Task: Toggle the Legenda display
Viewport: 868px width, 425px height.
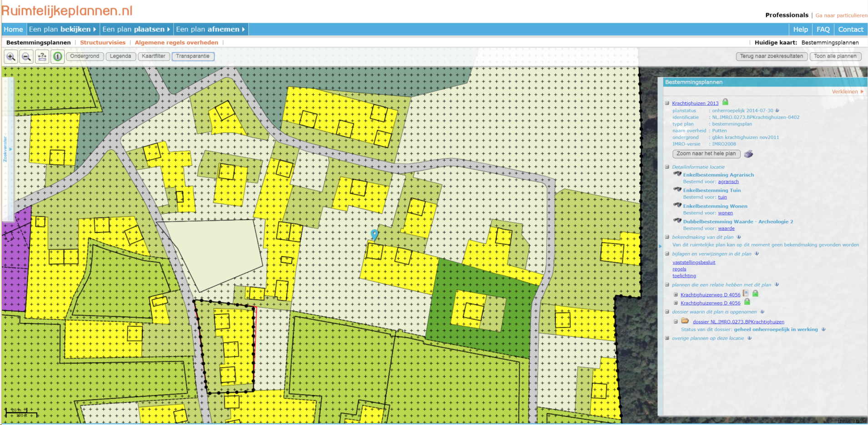Action: pyautogui.click(x=121, y=56)
